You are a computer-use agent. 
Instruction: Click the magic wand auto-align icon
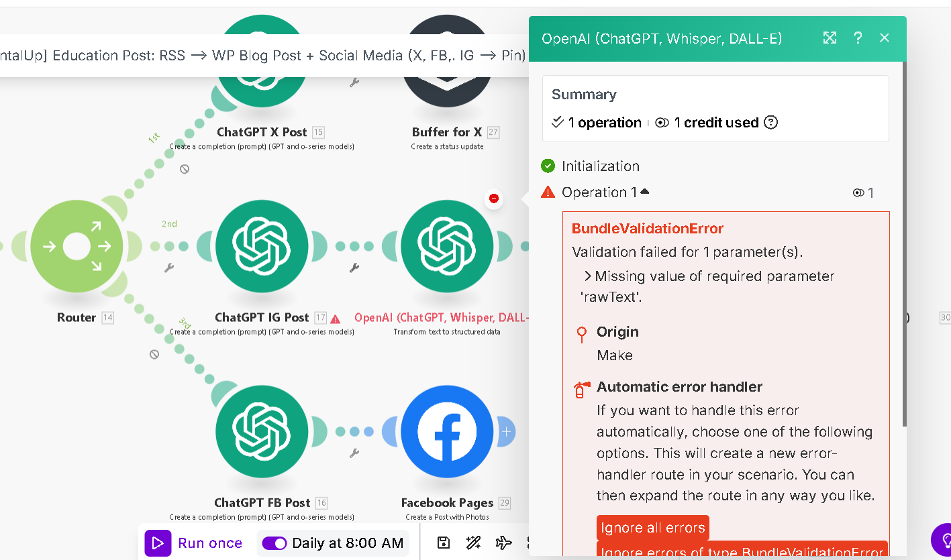[x=473, y=543]
